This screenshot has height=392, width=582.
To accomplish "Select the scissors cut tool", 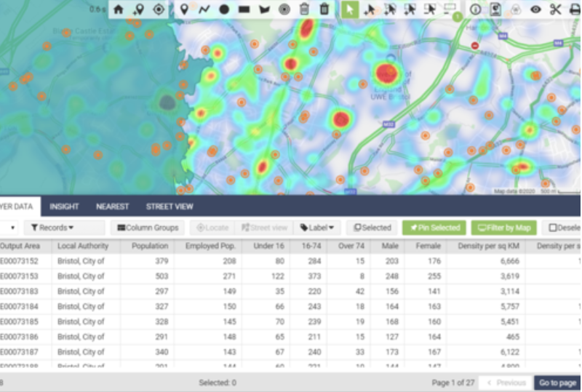I will click(x=556, y=9).
